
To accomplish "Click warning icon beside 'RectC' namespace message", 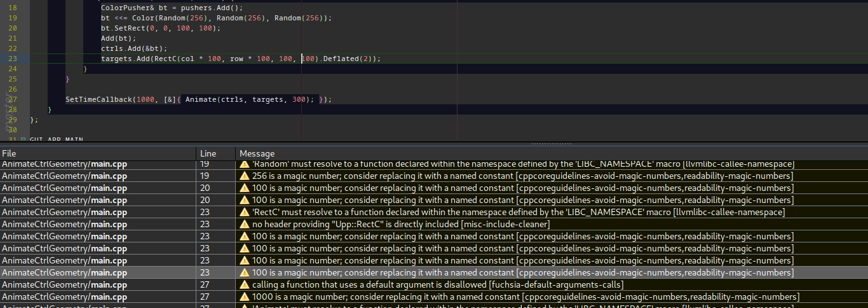I will [244, 213].
